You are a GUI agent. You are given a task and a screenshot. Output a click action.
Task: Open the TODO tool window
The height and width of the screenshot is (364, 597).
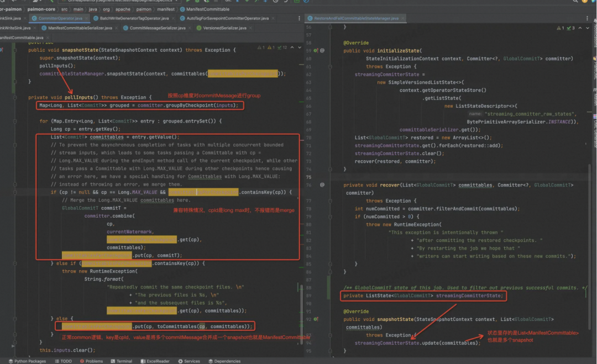(x=66, y=361)
